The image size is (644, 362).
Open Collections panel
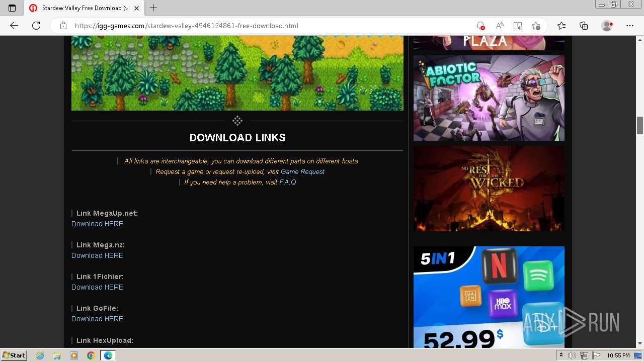coord(584,26)
